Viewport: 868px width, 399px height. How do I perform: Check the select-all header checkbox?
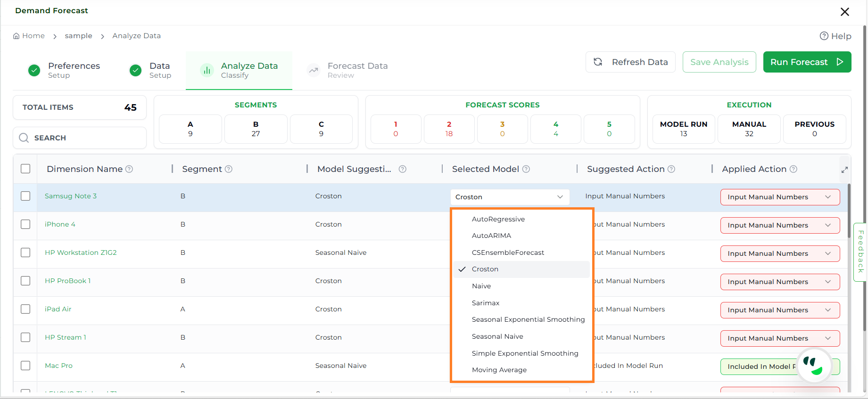click(x=25, y=169)
